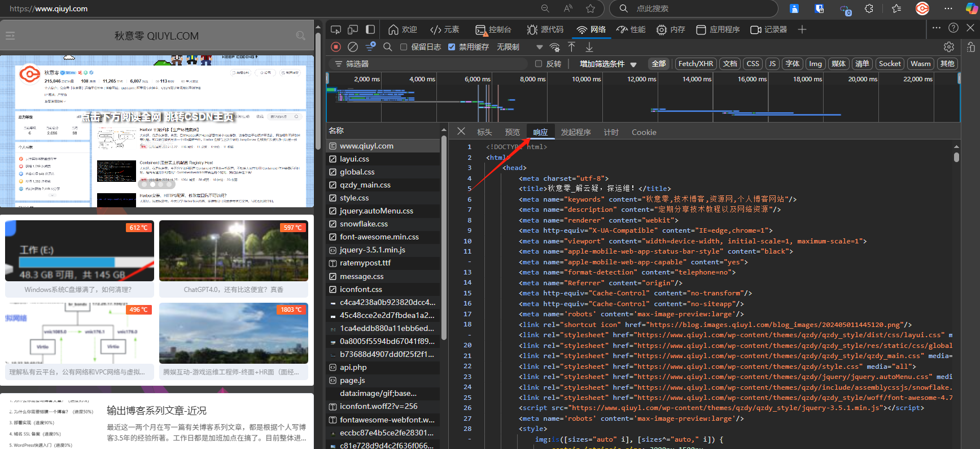Filter requests by 字体 type
The width and height of the screenshot is (980, 449).
click(x=793, y=64)
